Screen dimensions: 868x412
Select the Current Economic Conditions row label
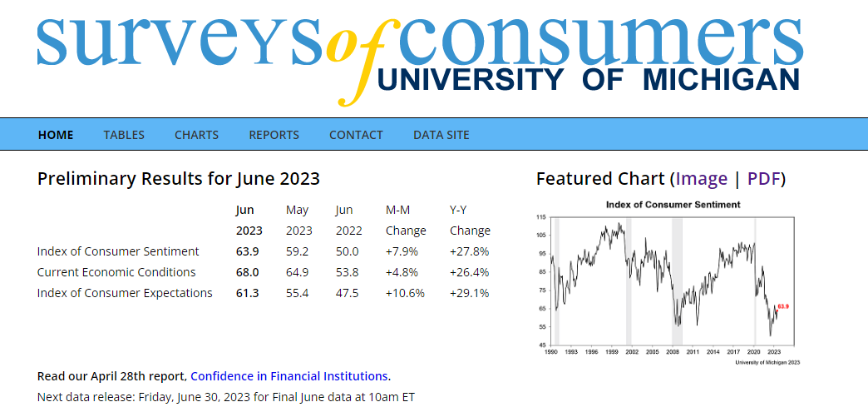point(116,272)
